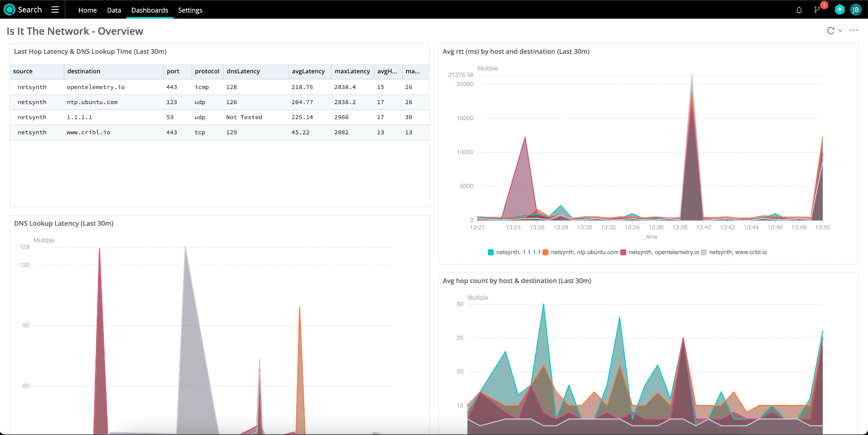Launch the AI copilot hexagon icon
The image size is (868, 435).
pos(840,10)
